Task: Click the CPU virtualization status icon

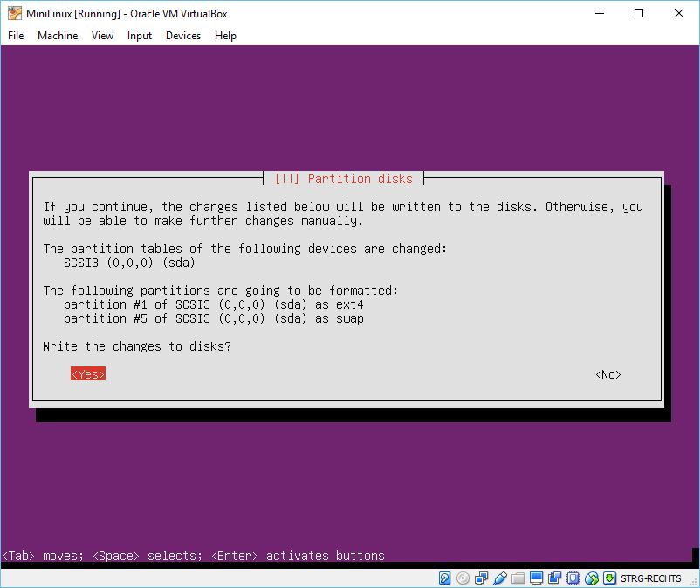Action: (x=573, y=578)
